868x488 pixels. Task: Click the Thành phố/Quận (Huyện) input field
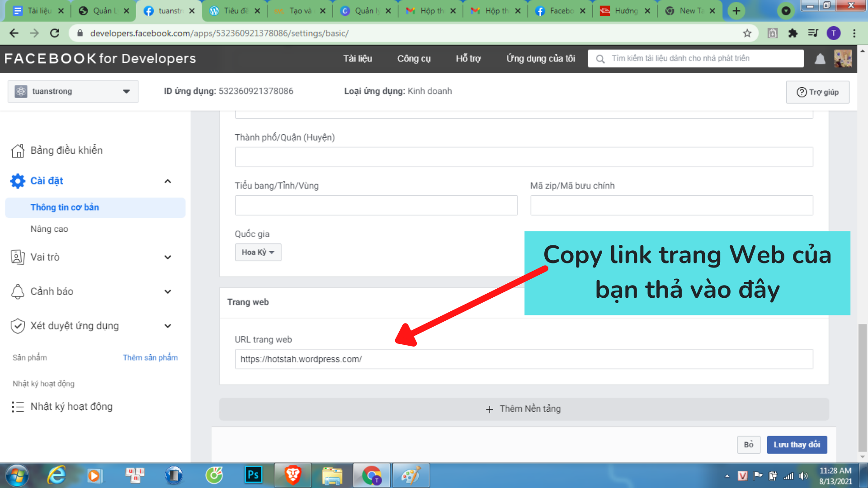[x=524, y=157]
